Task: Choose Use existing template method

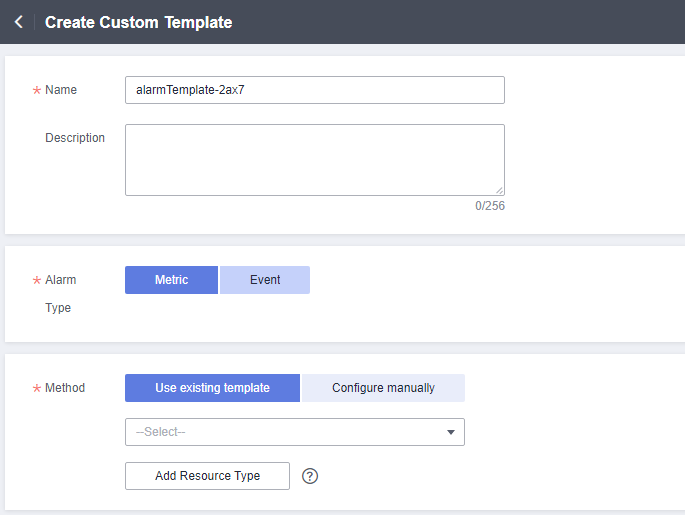Action: click(212, 388)
